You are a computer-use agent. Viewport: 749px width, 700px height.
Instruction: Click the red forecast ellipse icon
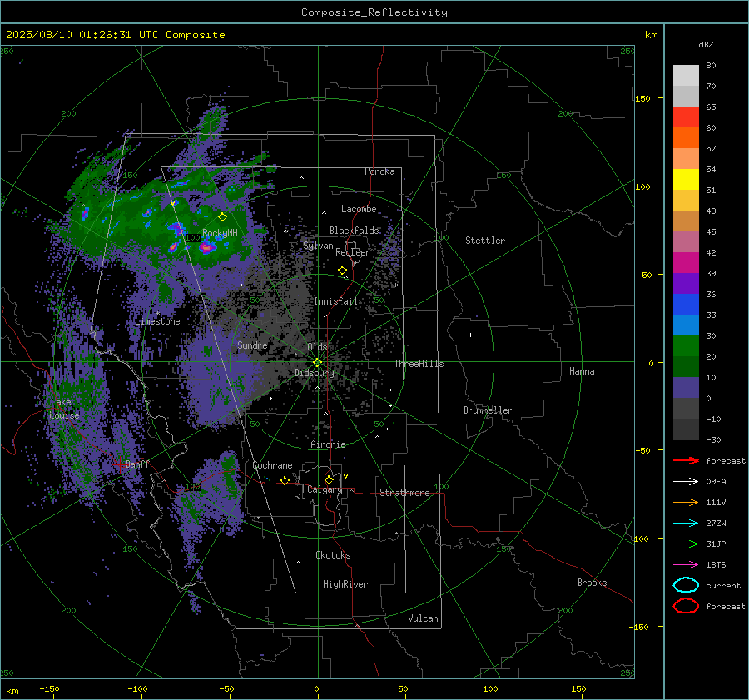pos(686,606)
